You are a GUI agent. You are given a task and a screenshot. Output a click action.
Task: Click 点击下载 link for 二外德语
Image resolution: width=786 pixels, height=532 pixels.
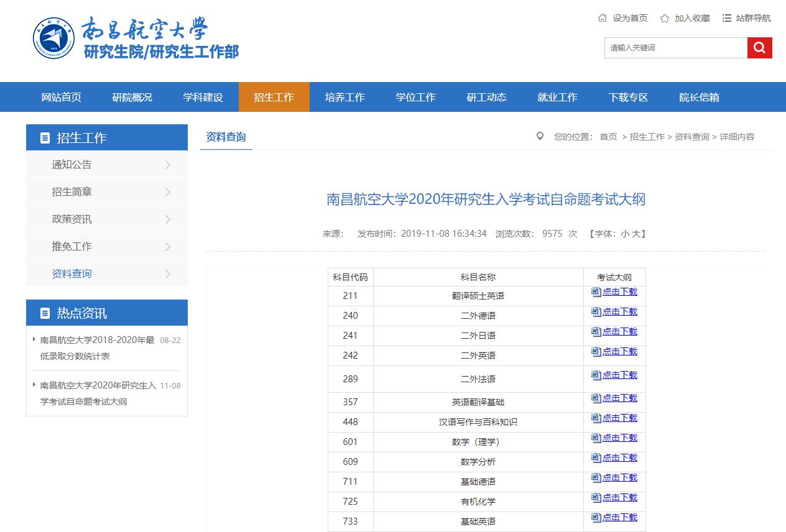[x=620, y=312]
